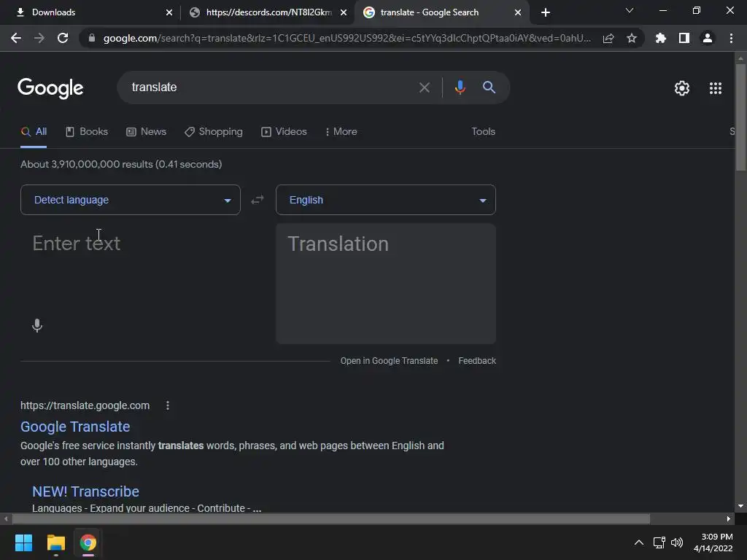
Task: Reload the current page
Action: point(63,38)
